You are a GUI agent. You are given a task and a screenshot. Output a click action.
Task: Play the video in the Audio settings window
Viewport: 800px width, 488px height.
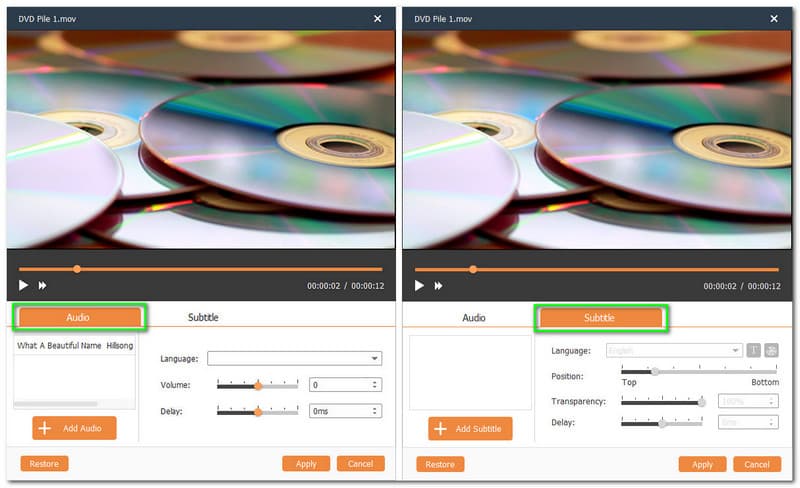click(23, 285)
